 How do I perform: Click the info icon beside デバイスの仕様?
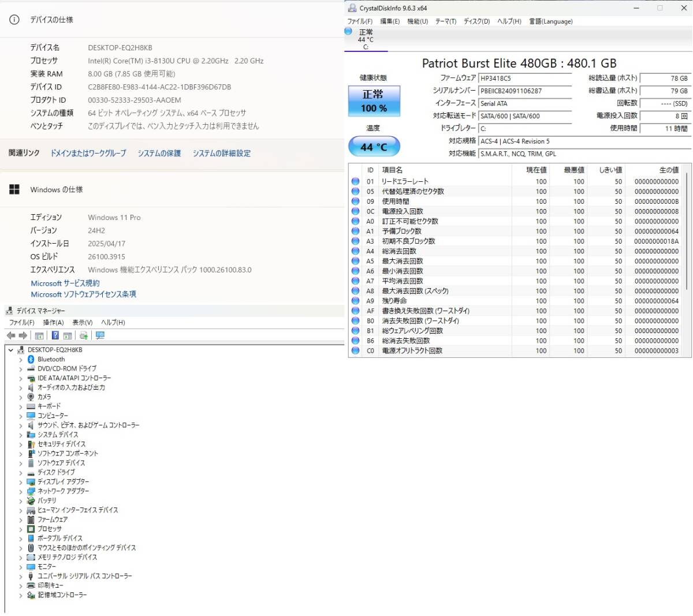[x=14, y=20]
